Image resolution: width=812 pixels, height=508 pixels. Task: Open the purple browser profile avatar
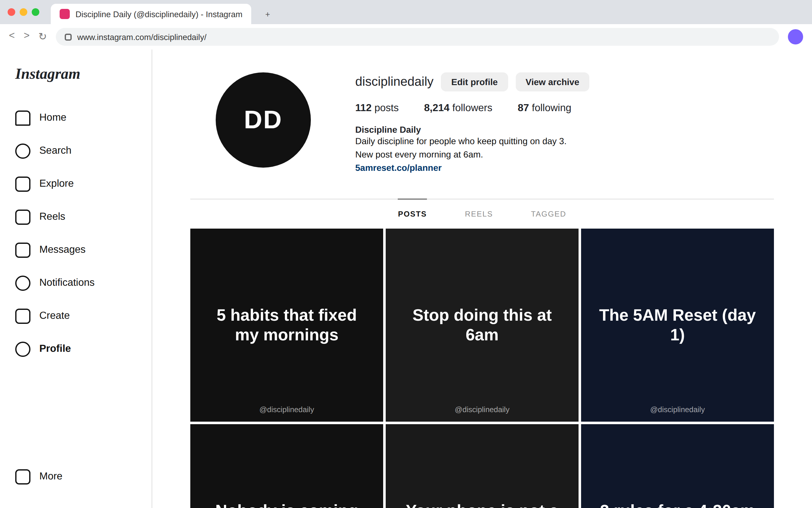tap(795, 37)
